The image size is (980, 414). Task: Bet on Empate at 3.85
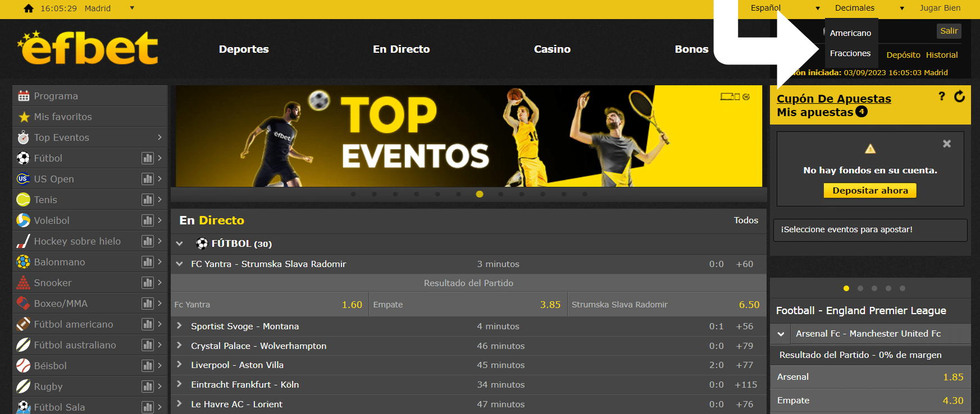(468, 305)
